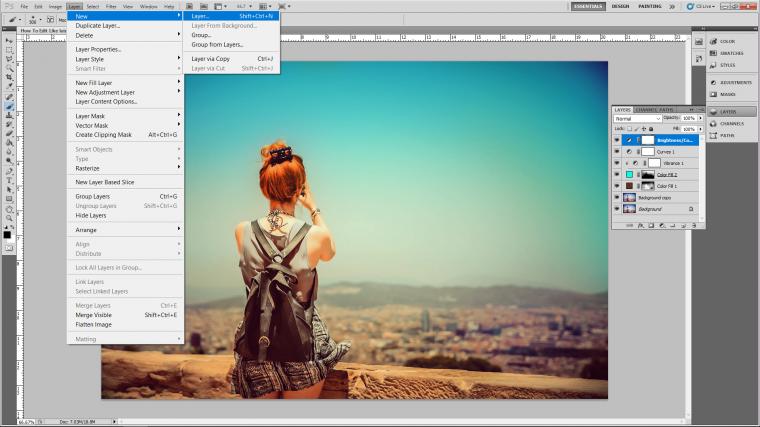
Task: Select the Lasso tool
Action: (x=9, y=59)
